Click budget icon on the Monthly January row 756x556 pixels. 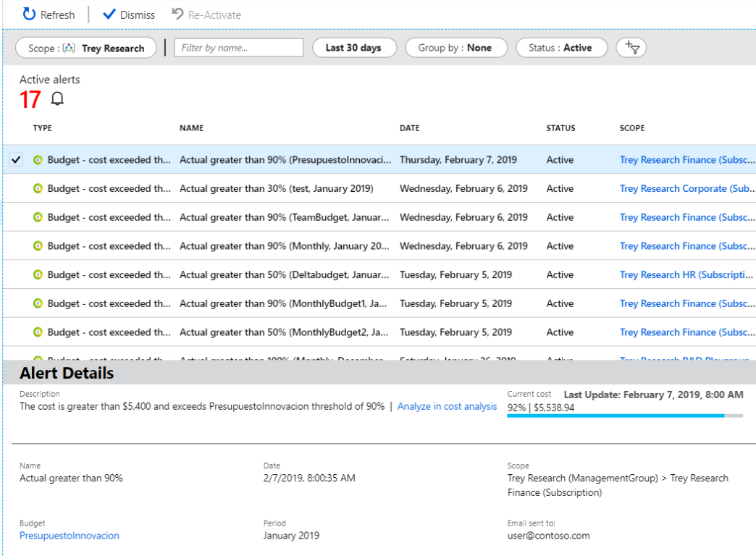38,246
